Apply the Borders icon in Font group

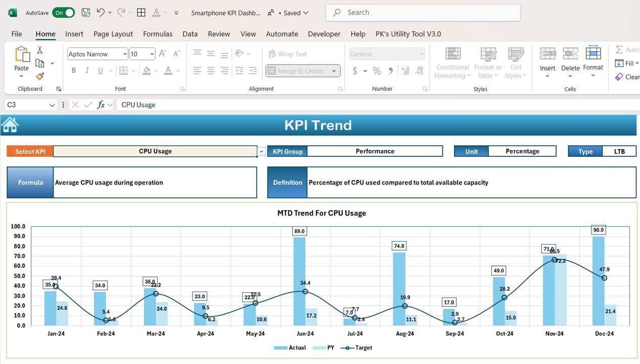123,71
